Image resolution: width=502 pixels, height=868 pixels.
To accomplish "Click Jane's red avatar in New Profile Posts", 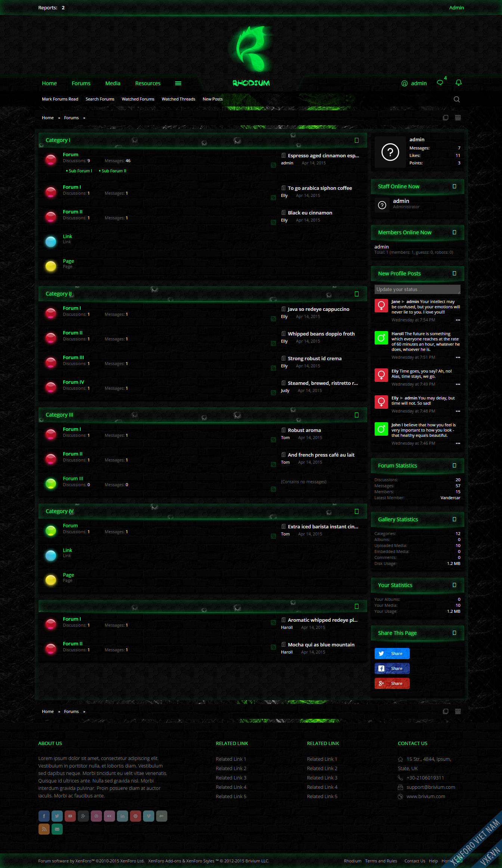I will pyautogui.click(x=381, y=306).
